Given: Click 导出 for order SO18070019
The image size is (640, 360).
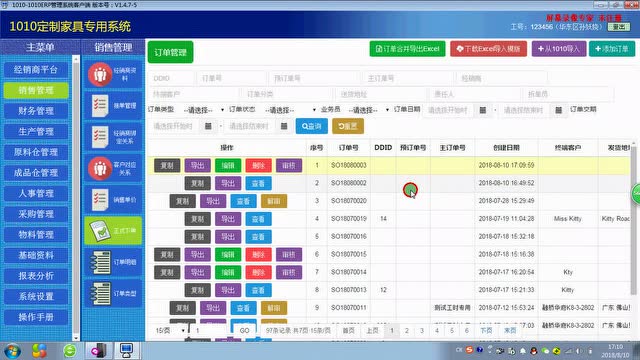Looking at the screenshot, I should coord(228,219).
